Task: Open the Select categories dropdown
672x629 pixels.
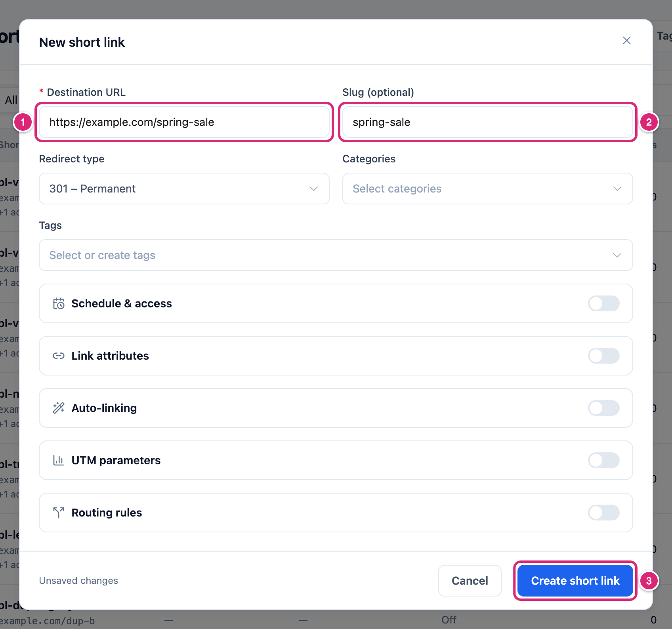Action: tap(487, 189)
